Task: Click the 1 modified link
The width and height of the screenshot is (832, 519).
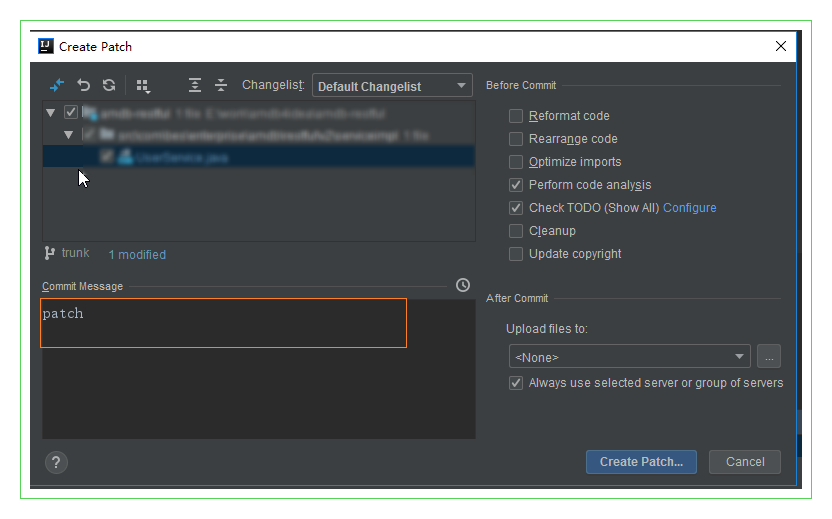Action: (x=137, y=255)
